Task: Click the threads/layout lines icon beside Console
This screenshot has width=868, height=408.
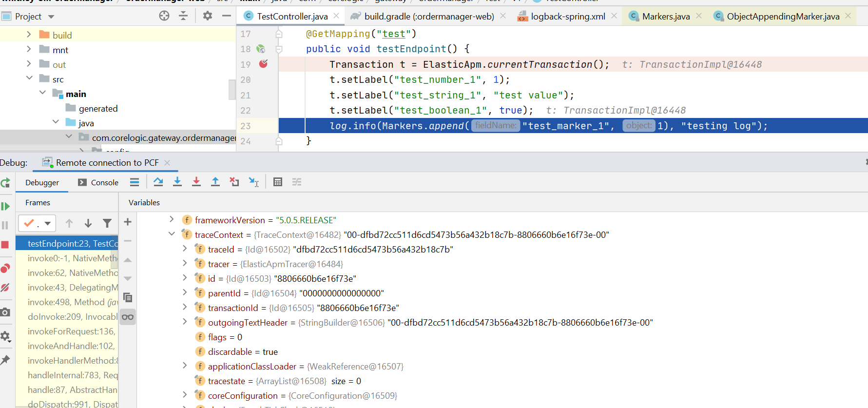Action: (135, 182)
